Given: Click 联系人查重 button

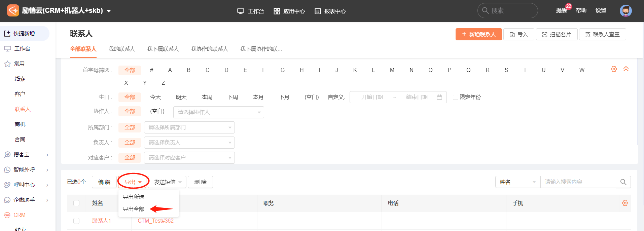Looking at the screenshot, I should click(x=602, y=34).
